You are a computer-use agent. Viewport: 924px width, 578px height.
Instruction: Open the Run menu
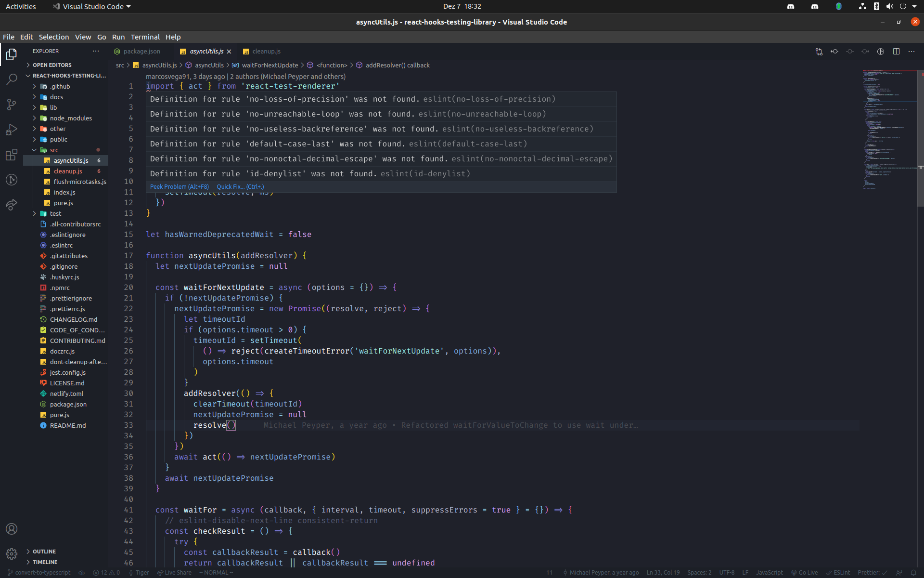[x=118, y=37]
